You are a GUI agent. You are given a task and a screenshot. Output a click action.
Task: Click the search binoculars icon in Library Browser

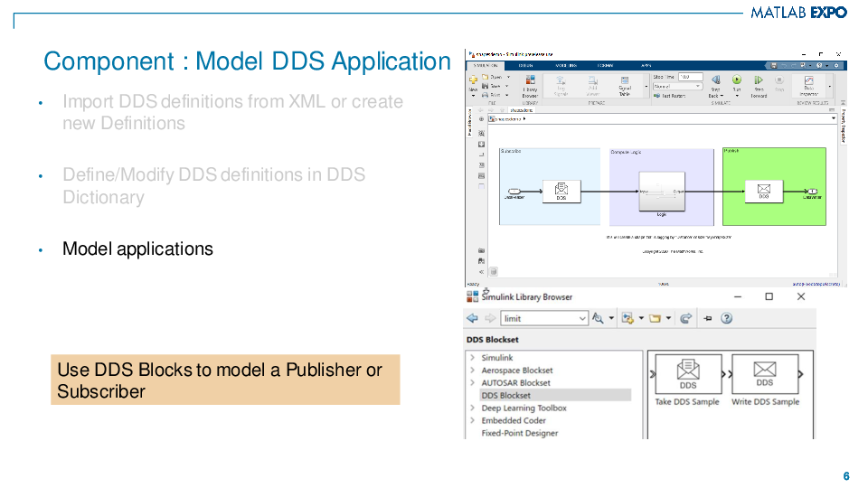pyautogui.click(x=598, y=318)
